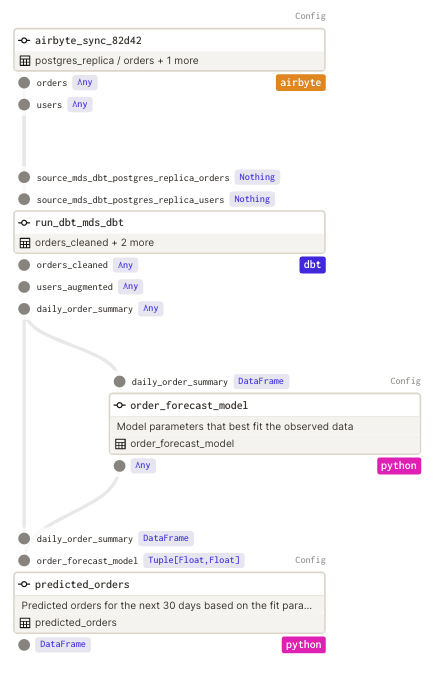Click the predicted_orders op node icon

point(24,585)
